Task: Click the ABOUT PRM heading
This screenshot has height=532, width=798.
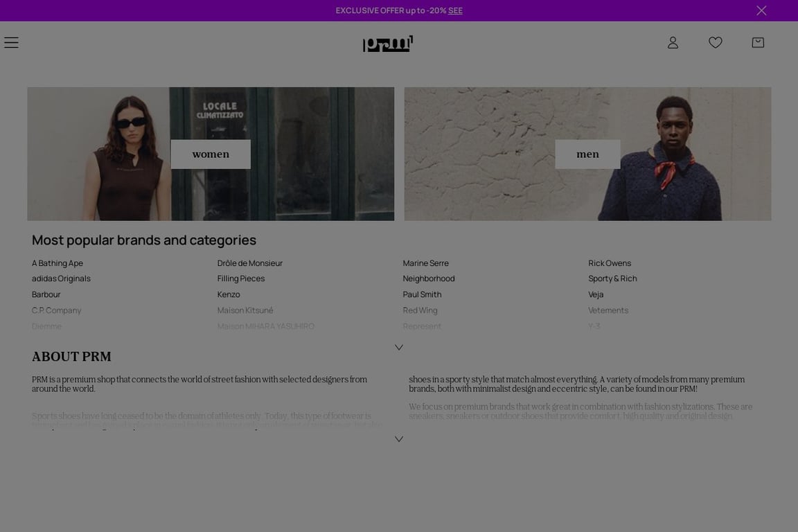Action: click(71, 356)
